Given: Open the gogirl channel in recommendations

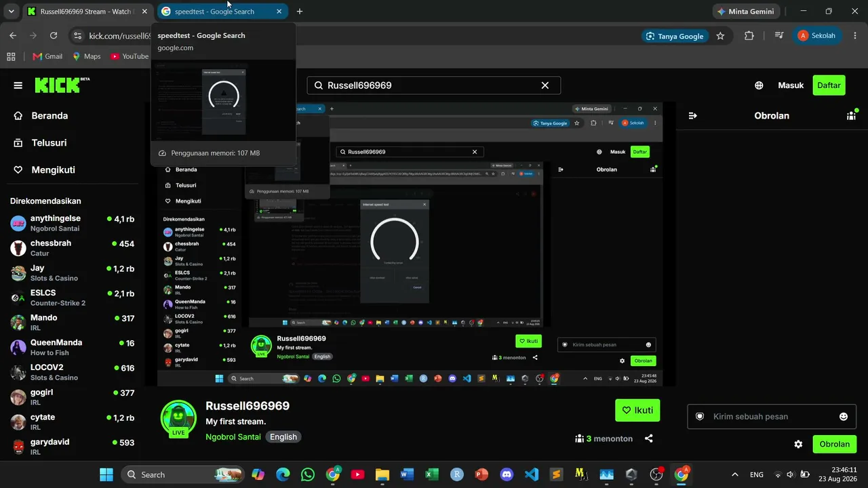Looking at the screenshot, I should [x=73, y=397].
